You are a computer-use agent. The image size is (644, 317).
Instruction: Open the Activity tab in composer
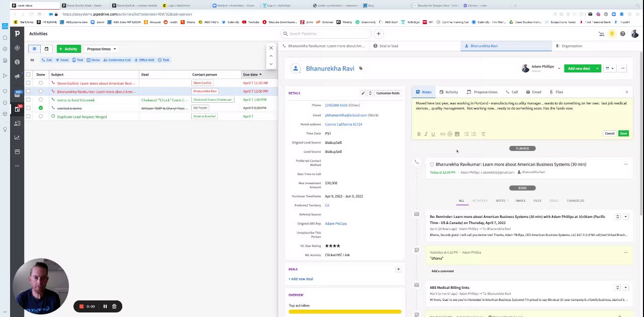[x=449, y=92]
